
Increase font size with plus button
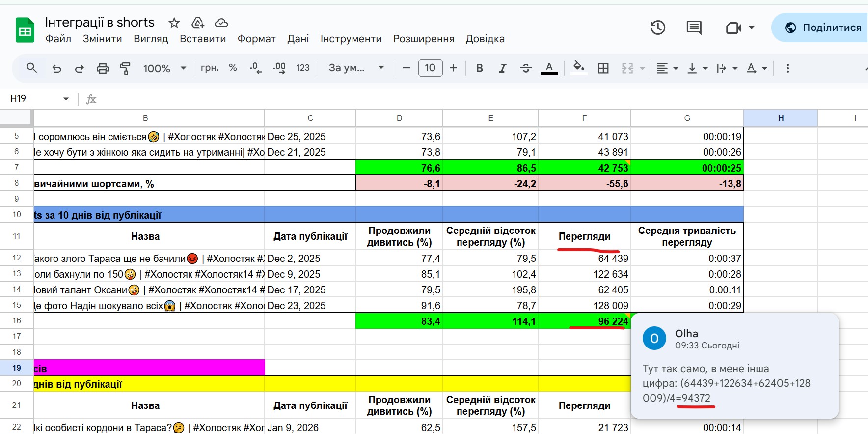tap(453, 68)
